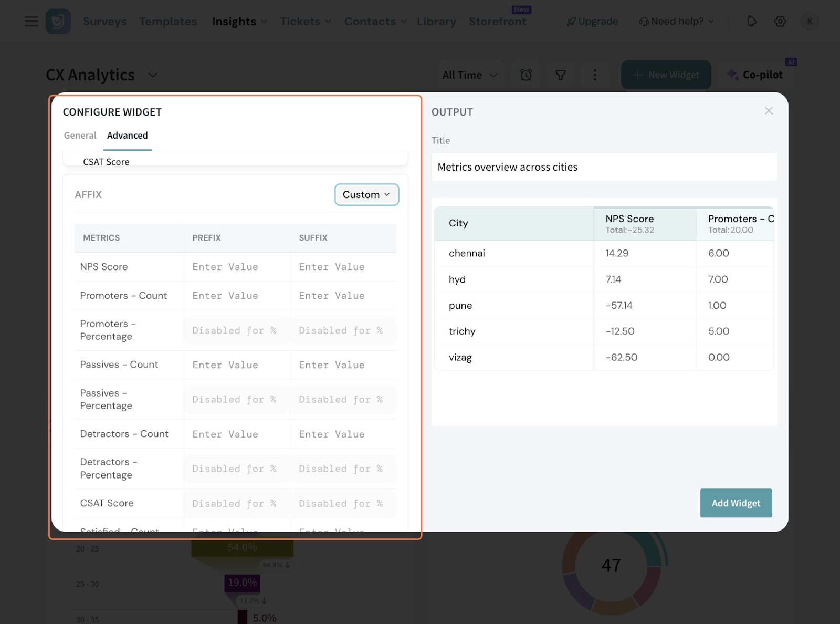
Task: Open the three-dot more options menu
Action: [595, 75]
